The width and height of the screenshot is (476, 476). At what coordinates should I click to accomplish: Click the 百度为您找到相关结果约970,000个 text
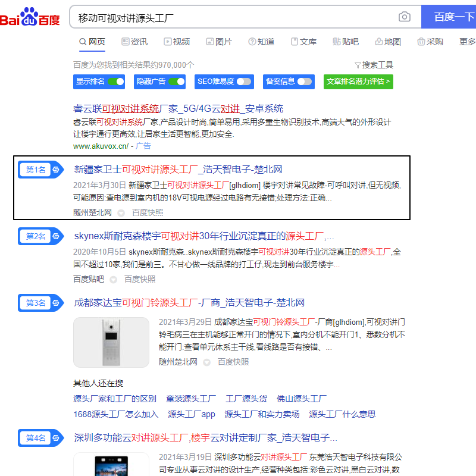pos(133,65)
